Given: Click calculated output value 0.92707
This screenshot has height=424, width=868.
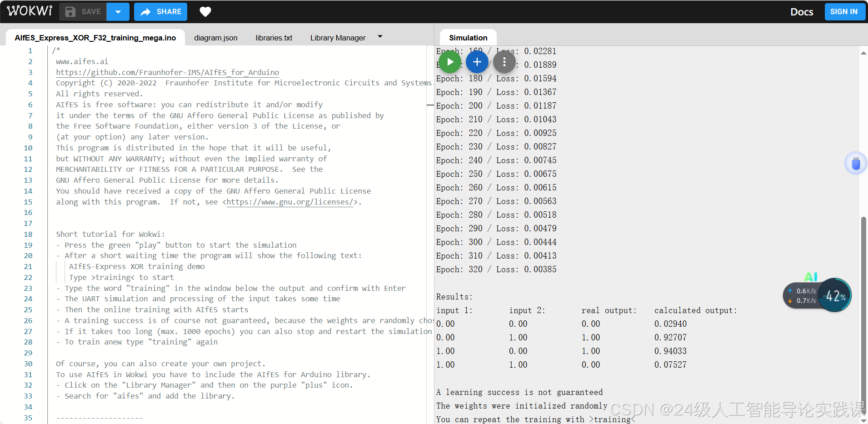Looking at the screenshot, I should pyautogui.click(x=670, y=338).
